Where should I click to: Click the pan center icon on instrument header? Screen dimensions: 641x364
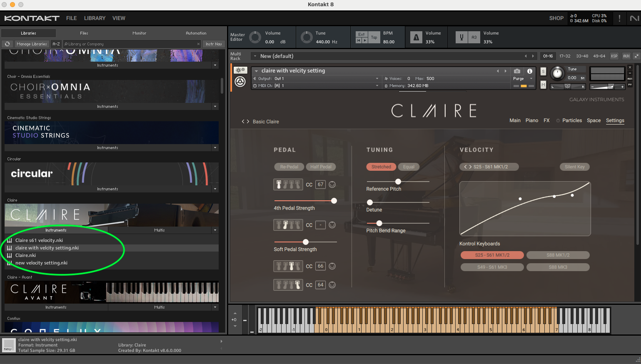tap(567, 87)
